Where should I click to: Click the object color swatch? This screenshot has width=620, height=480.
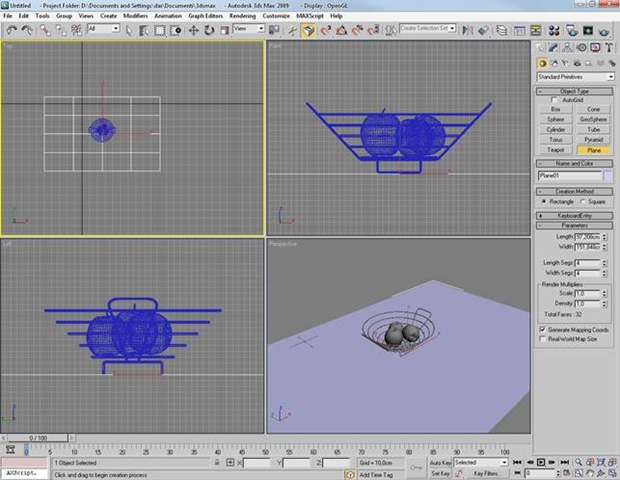[x=608, y=175]
